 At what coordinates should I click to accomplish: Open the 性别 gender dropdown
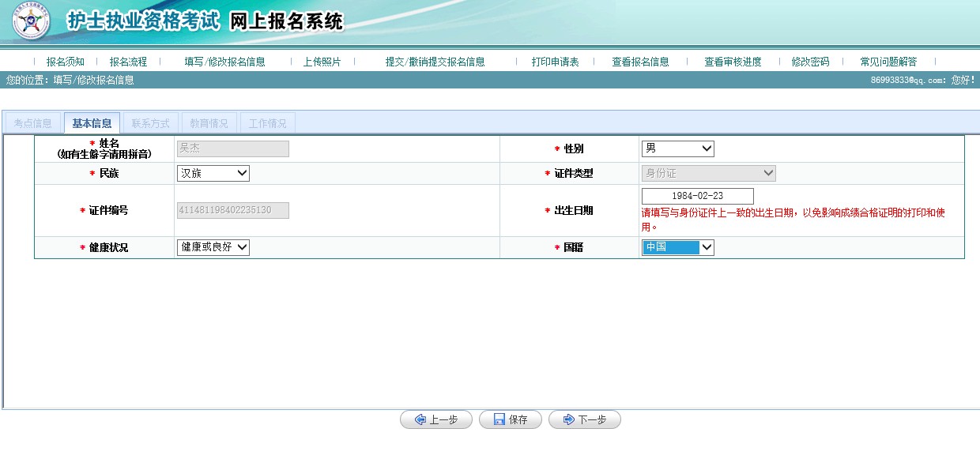(x=677, y=149)
